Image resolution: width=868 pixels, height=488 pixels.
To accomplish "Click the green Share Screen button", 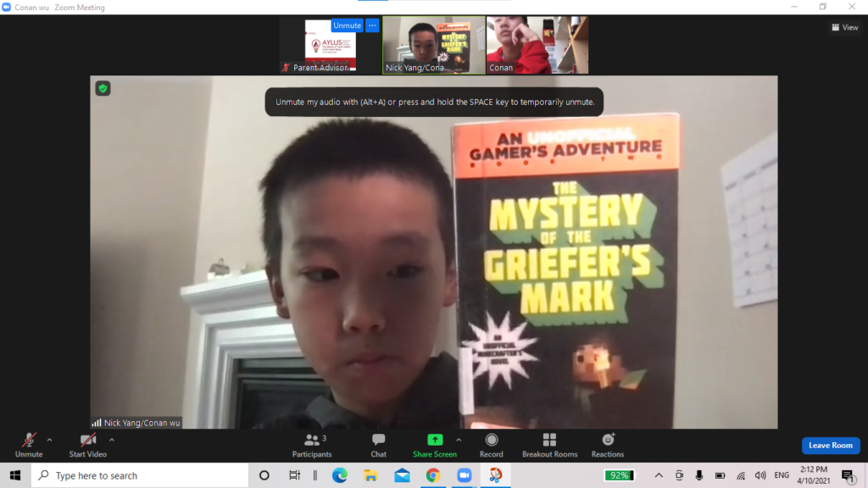I will tap(435, 446).
